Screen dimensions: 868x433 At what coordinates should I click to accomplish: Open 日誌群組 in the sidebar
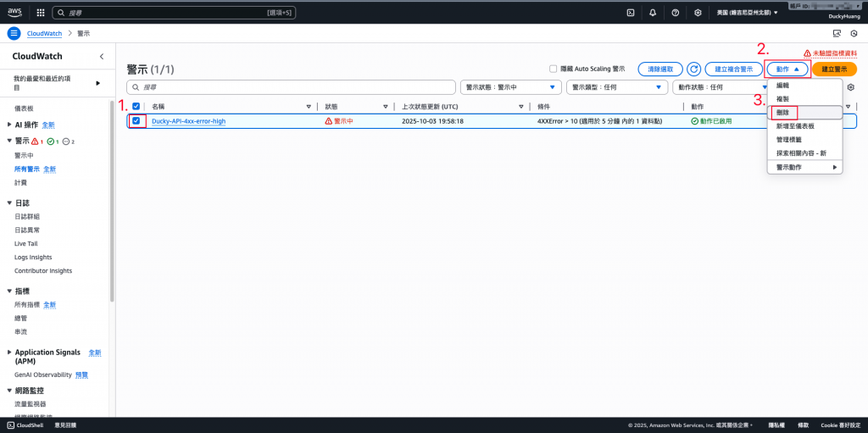(27, 216)
